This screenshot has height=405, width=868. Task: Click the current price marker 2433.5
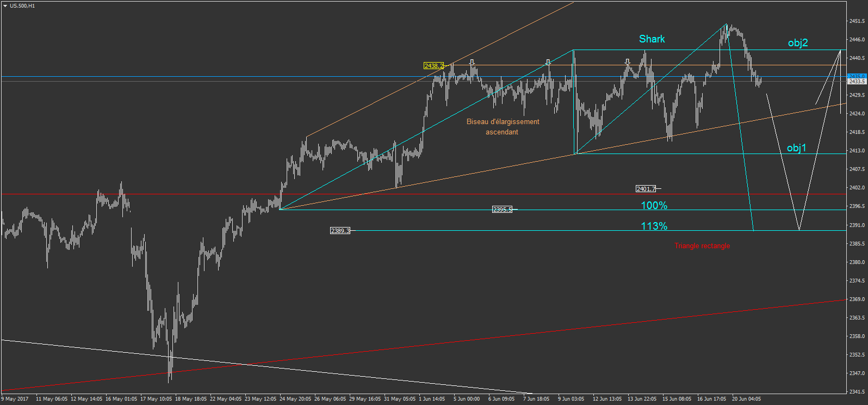coord(857,81)
